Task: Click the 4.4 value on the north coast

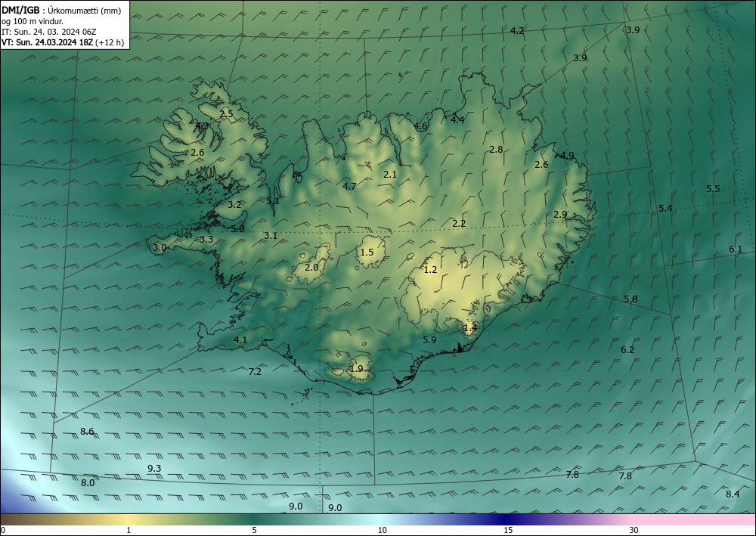Action: pos(457,120)
